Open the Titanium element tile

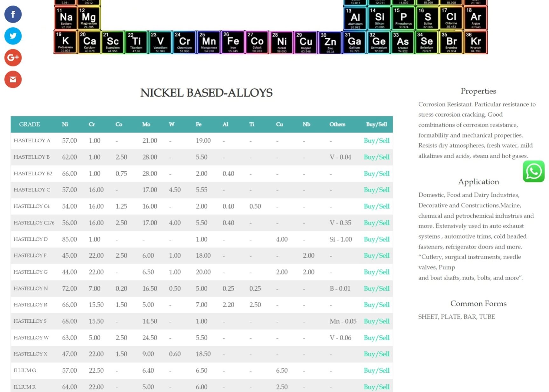136,42
